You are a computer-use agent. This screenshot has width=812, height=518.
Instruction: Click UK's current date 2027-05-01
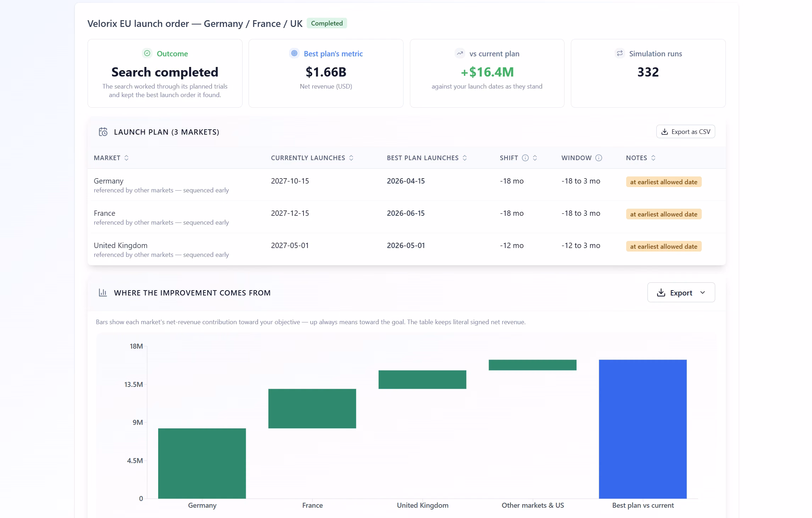point(290,246)
